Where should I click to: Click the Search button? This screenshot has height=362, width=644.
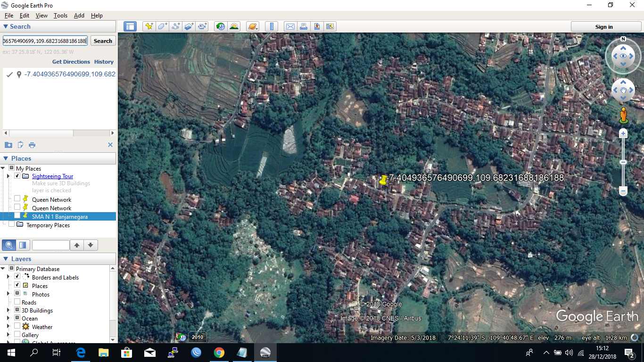click(x=103, y=41)
